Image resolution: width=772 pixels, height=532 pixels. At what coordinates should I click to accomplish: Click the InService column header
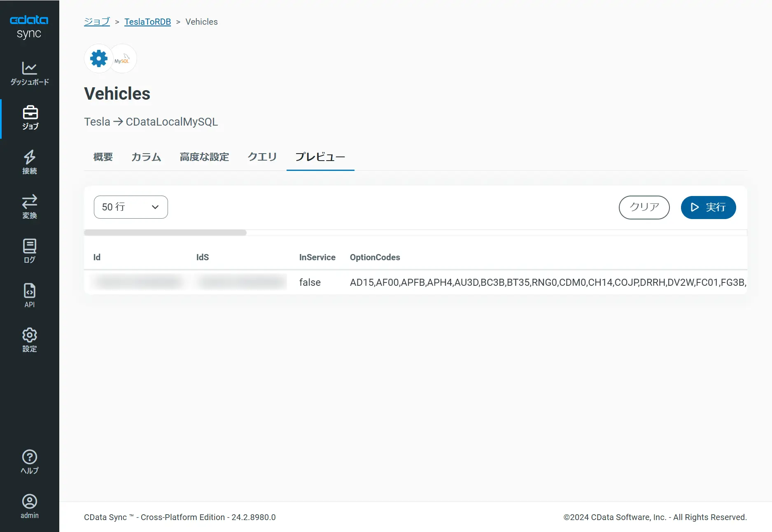coord(317,257)
